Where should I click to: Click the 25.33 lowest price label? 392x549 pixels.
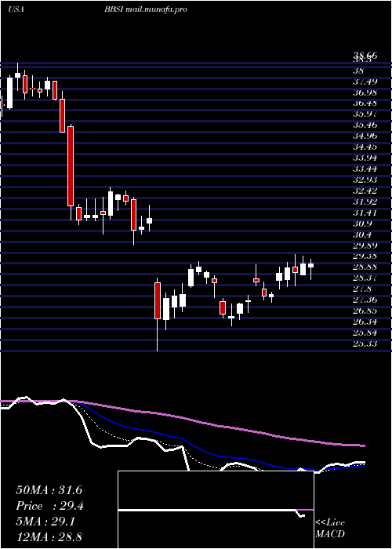pyautogui.click(x=365, y=344)
